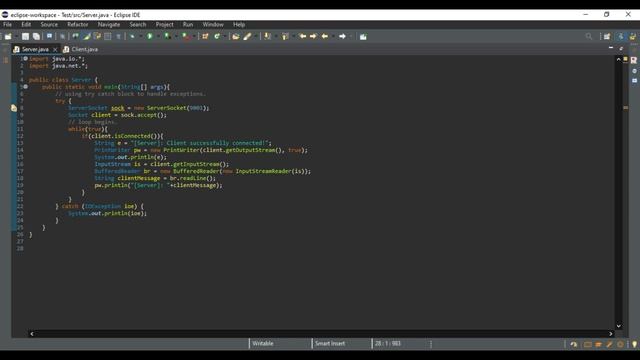This screenshot has width=640, height=360.
Task: Open the Debug dropdown arrow
Action: [140, 37]
